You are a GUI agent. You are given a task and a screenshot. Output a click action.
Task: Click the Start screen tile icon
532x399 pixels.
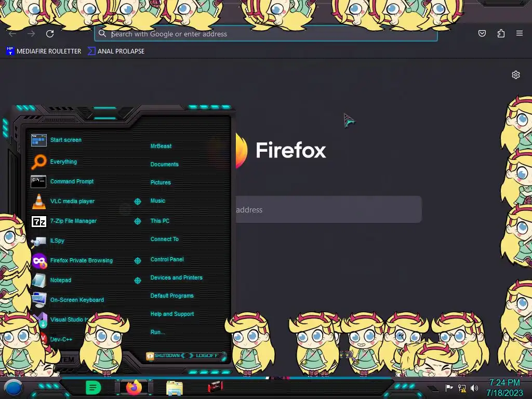point(38,140)
